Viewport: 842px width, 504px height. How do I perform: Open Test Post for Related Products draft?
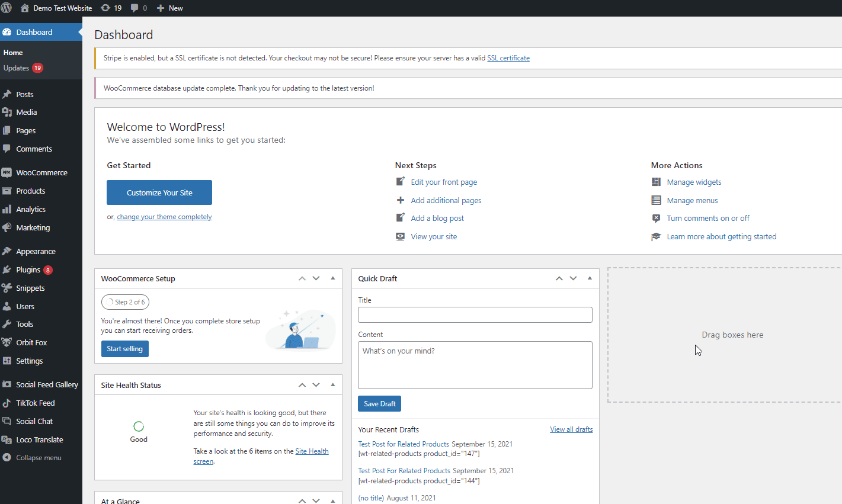(x=404, y=444)
